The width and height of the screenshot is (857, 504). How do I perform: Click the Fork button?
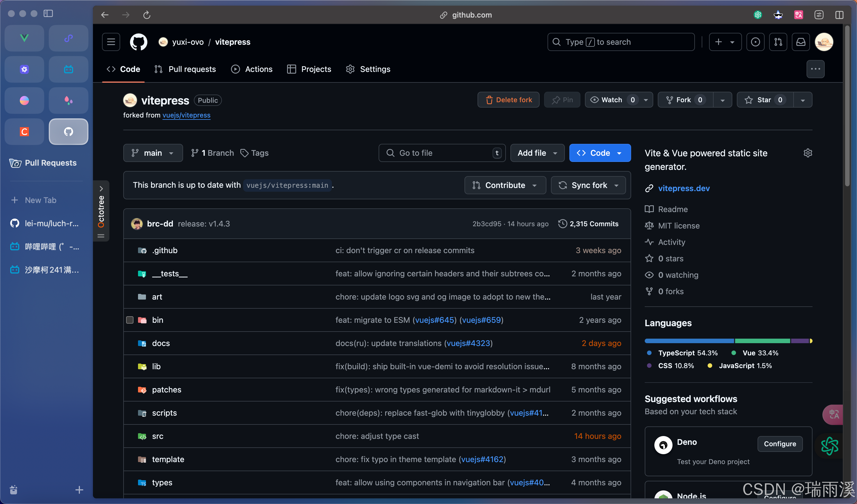pos(685,100)
